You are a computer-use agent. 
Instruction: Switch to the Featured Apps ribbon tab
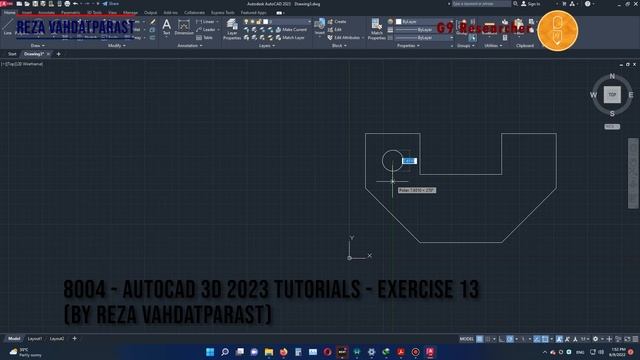(253, 13)
